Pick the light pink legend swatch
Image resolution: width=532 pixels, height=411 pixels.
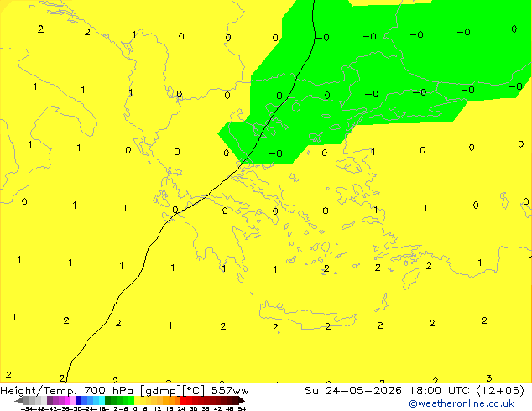tap(73, 400)
